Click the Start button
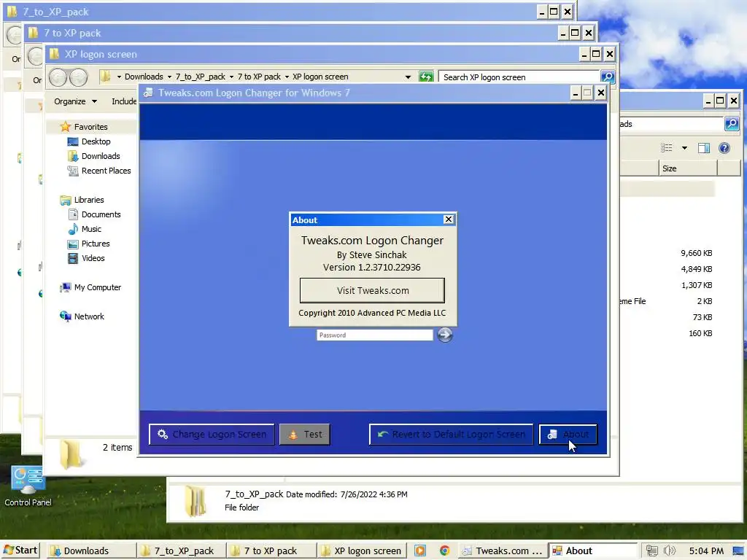 (x=20, y=551)
